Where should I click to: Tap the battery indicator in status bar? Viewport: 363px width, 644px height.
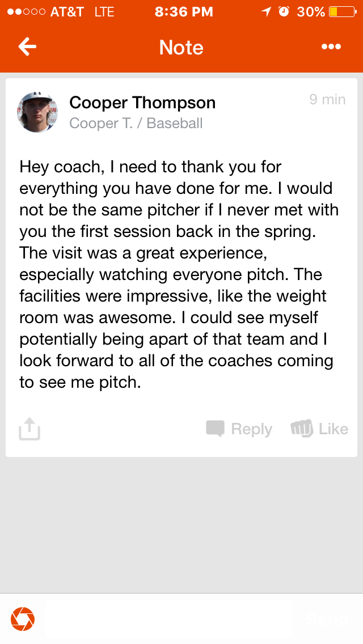(341, 12)
